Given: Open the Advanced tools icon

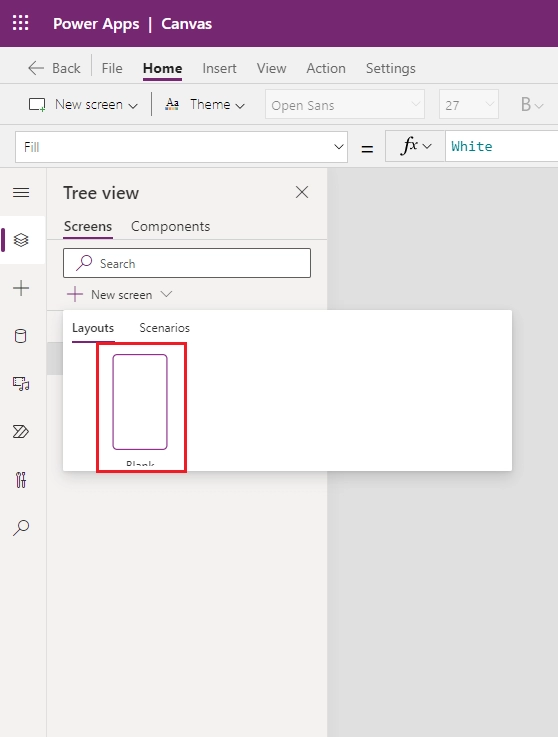Looking at the screenshot, I should tap(21, 480).
